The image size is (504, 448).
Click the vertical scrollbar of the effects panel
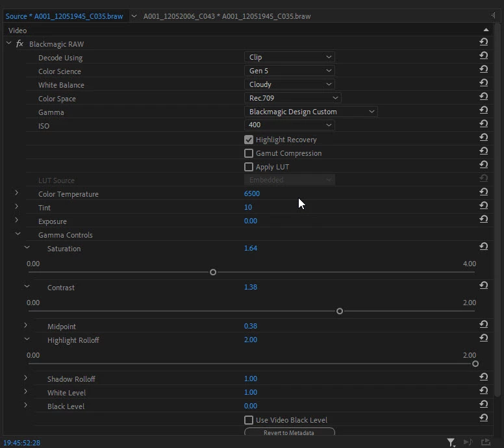tap(498, 210)
